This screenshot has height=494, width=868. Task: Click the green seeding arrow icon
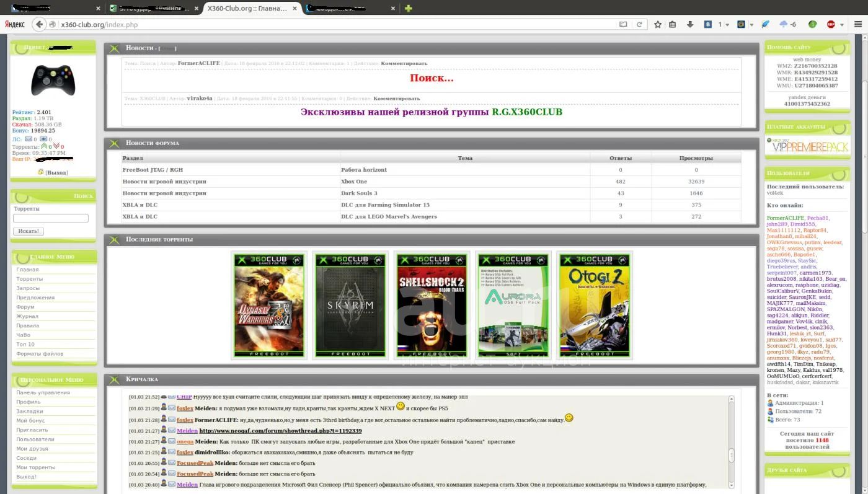(x=44, y=146)
